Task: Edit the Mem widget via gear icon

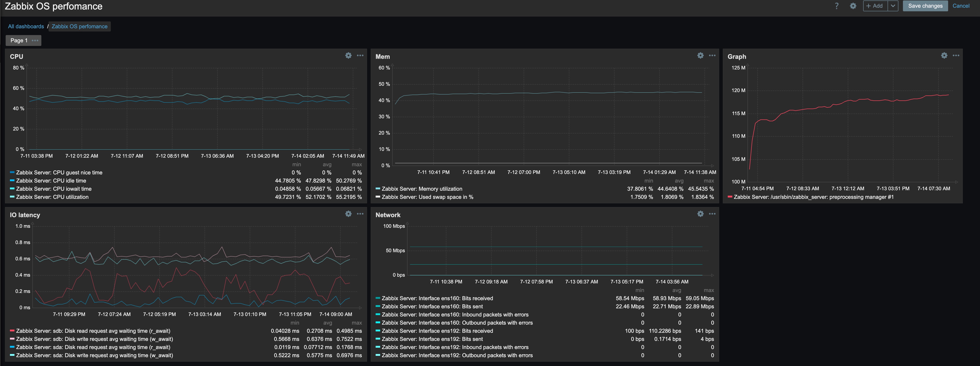Action: [700, 55]
